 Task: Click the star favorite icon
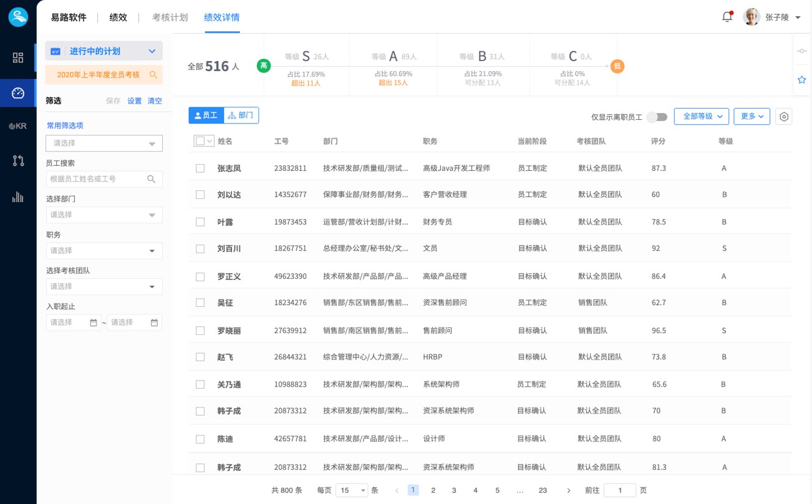(802, 80)
